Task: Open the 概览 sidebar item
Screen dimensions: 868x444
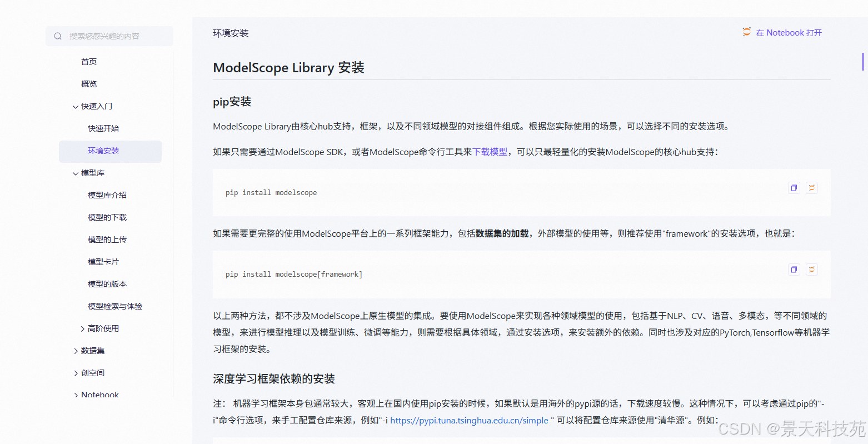Action: click(x=89, y=84)
